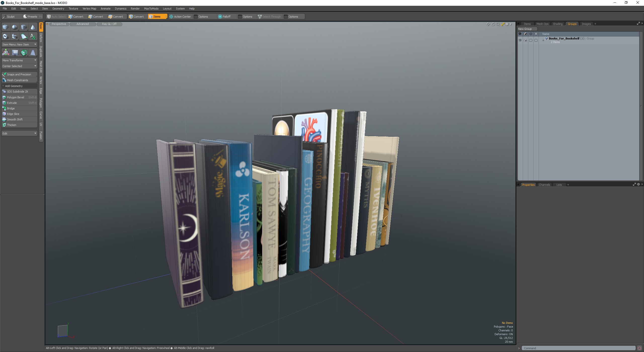Select the tube tool icon
Viewport: 644px width, 352px height.
(15, 36)
